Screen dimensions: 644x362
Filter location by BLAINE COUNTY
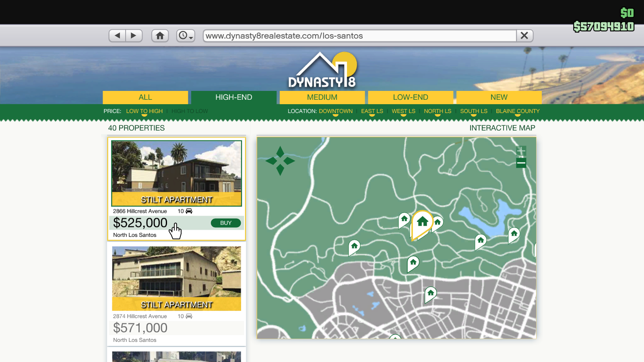click(x=518, y=111)
